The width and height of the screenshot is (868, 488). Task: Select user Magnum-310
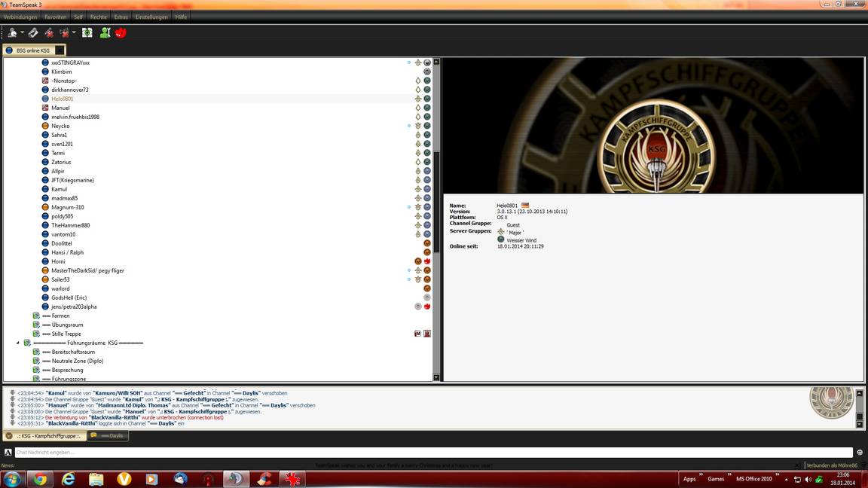click(68, 208)
